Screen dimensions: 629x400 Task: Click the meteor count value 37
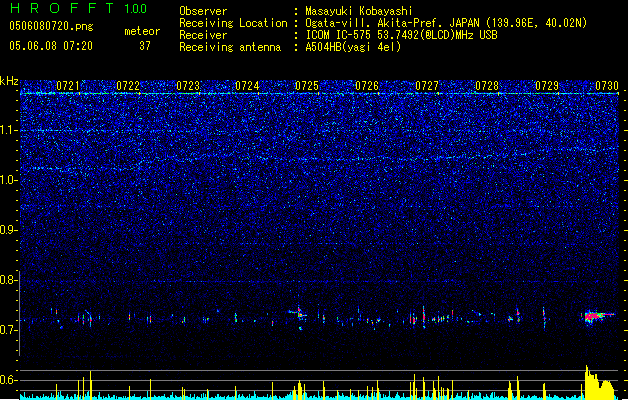coord(145,46)
